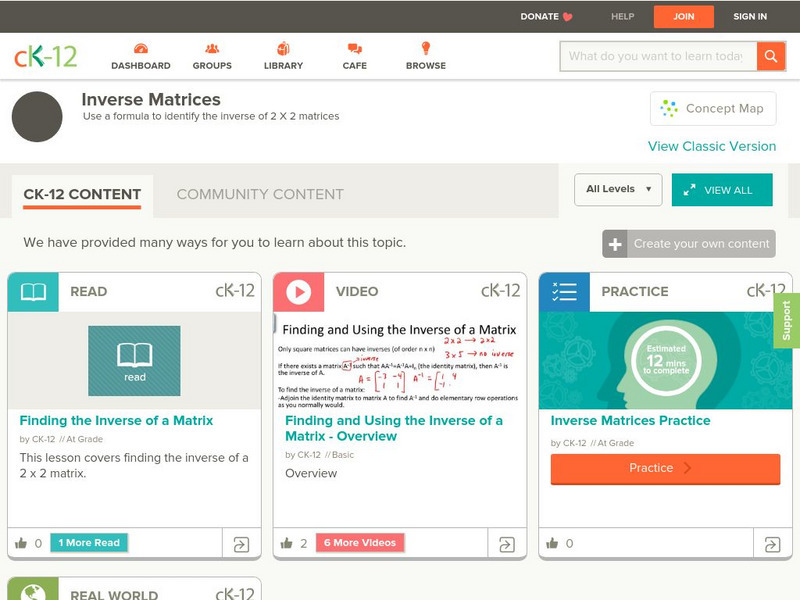Click Sign In in the top bar
The image size is (800, 600).
tap(750, 16)
